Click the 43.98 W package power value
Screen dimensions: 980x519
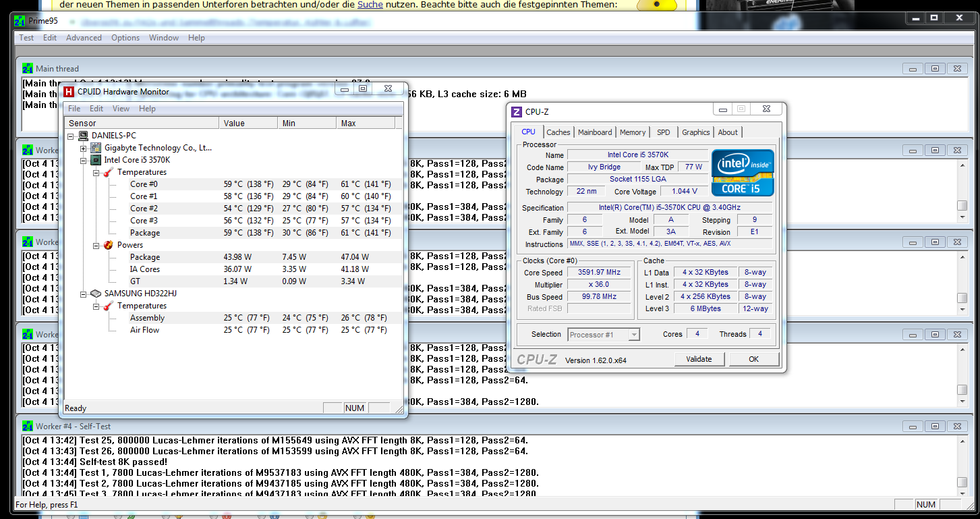pyautogui.click(x=237, y=257)
